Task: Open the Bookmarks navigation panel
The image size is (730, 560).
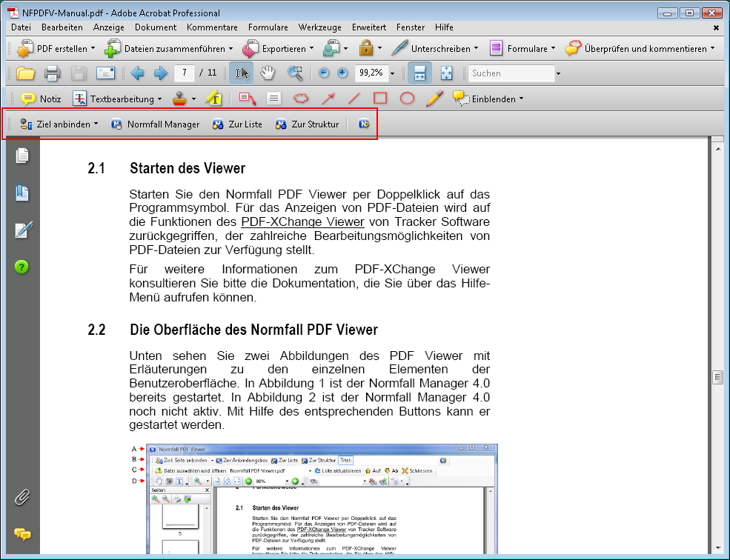Action: coord(22,193)
